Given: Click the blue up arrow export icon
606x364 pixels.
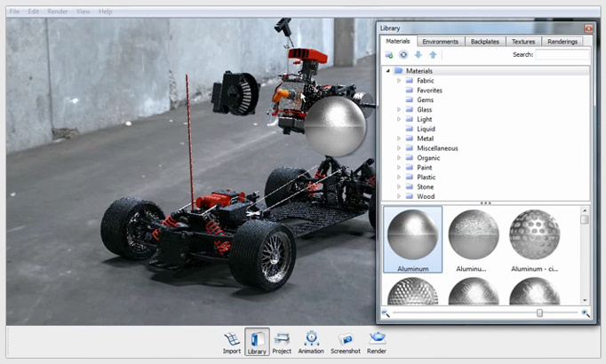Looking at the screenshot, I should 432,55.
